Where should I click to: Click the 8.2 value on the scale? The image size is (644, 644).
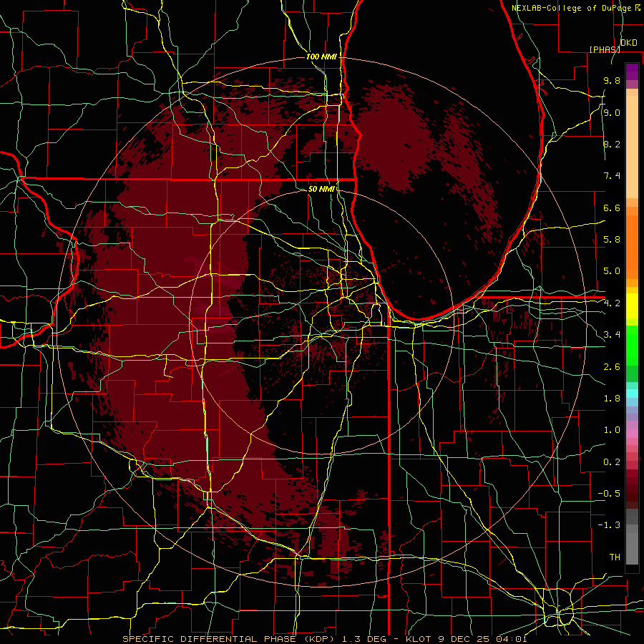click(612, 145)
